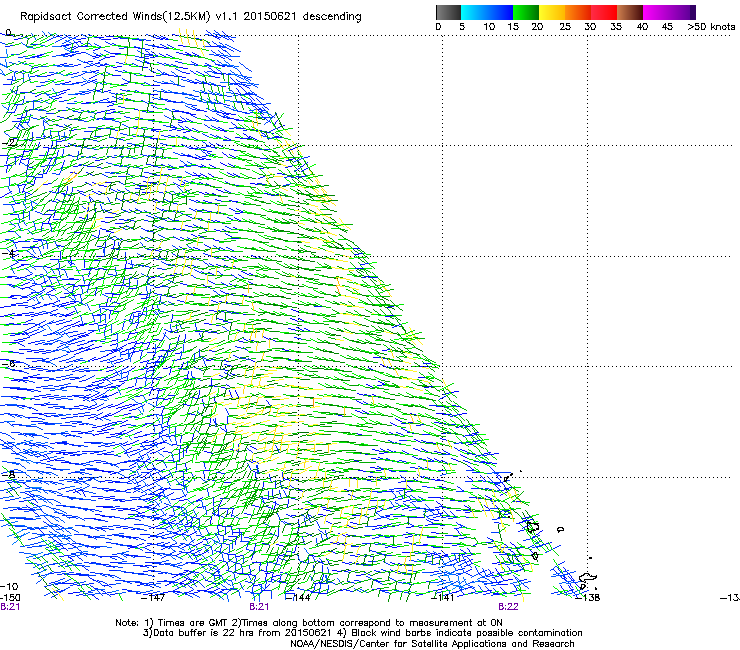This screenshot has height=650, width=740.
Task: Click the '10' legend scale label
Action: coord(489,27)
